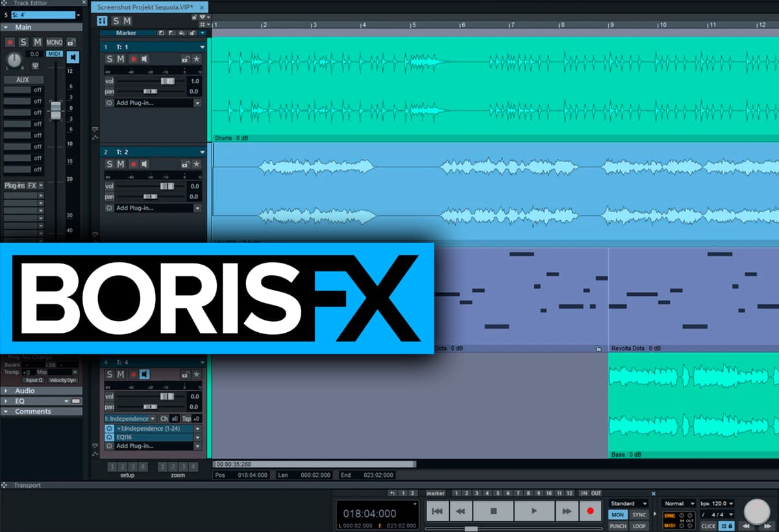The image size is (779, 532).
Task: Open the Standard transport mode dropdown
Action: (628, 503)
